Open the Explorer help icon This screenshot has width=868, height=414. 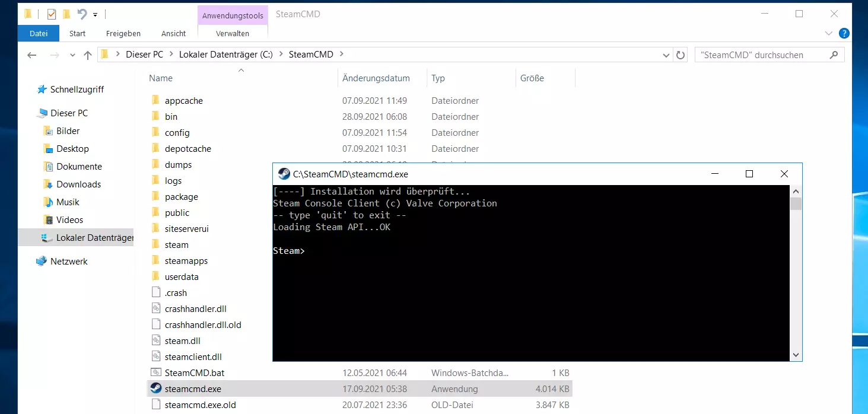tap(844, 33)
